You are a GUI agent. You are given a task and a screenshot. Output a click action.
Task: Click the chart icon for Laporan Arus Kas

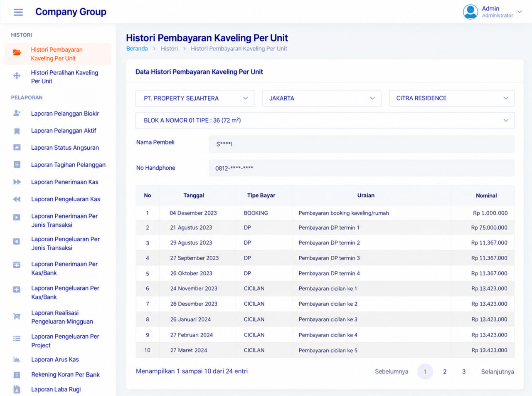(17, 359)
